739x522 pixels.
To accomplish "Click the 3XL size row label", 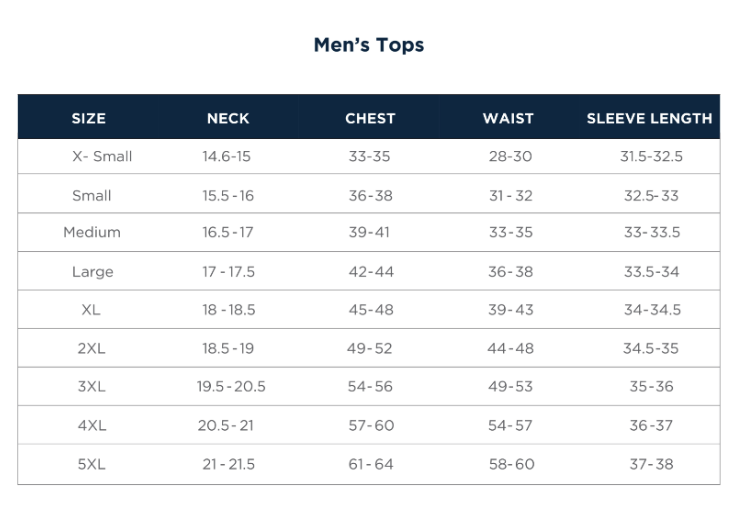I will point(91,386).
